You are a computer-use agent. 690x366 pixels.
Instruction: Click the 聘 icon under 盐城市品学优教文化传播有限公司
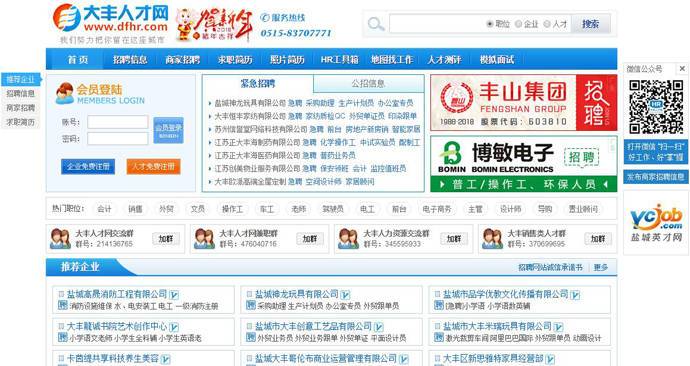pos(439,305)
